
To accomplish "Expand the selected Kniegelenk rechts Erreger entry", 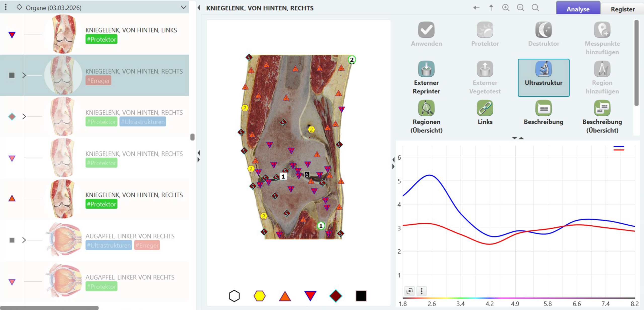I will pyautogui.click(x=24, y=75).
